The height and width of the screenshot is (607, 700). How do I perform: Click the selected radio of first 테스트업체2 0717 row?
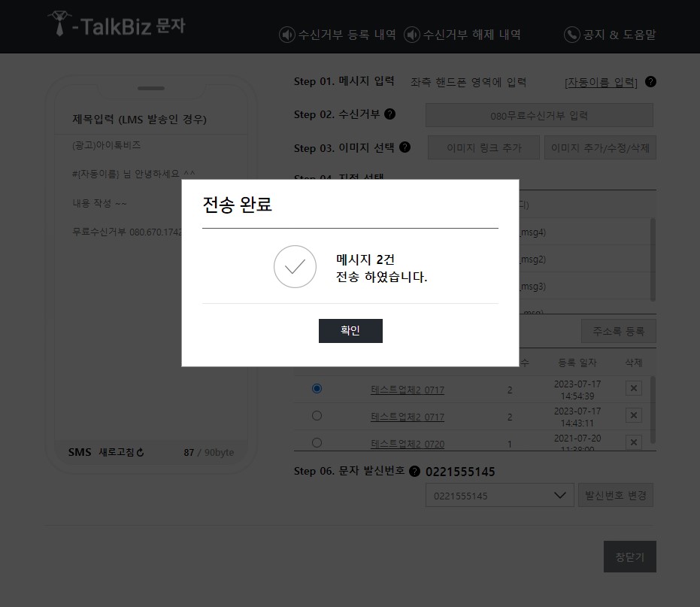(x=317, y=388)
